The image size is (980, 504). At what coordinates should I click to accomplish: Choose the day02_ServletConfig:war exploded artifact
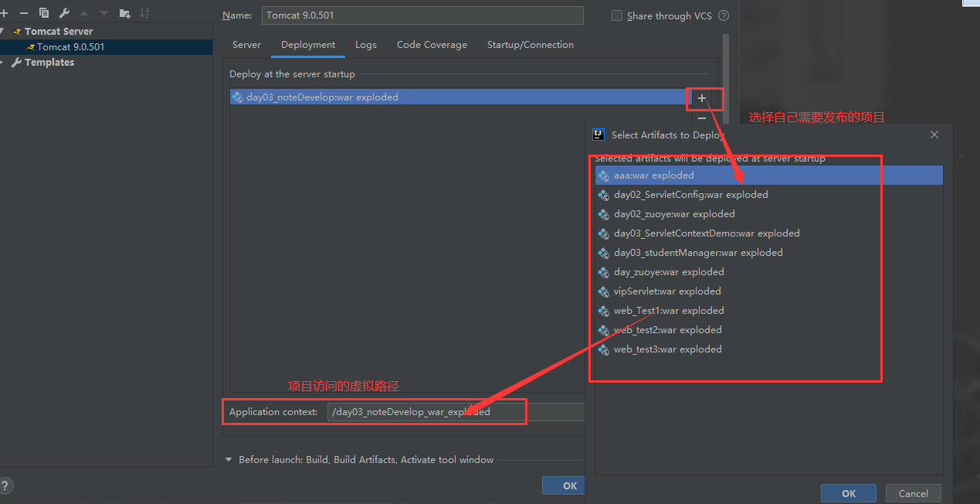pyautogui.click(x=769, y=195)
